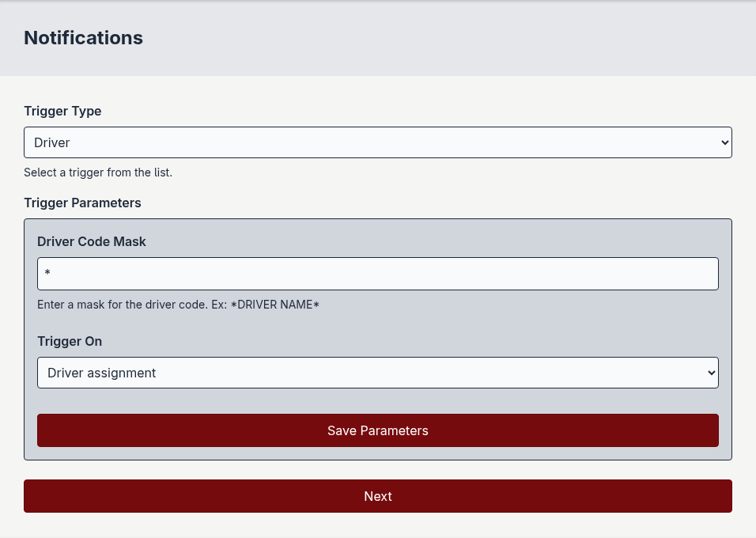This screenshot has width=756, height=538.
Task: Click the Driver Code Mask label
Action: (x=92, y=241)
